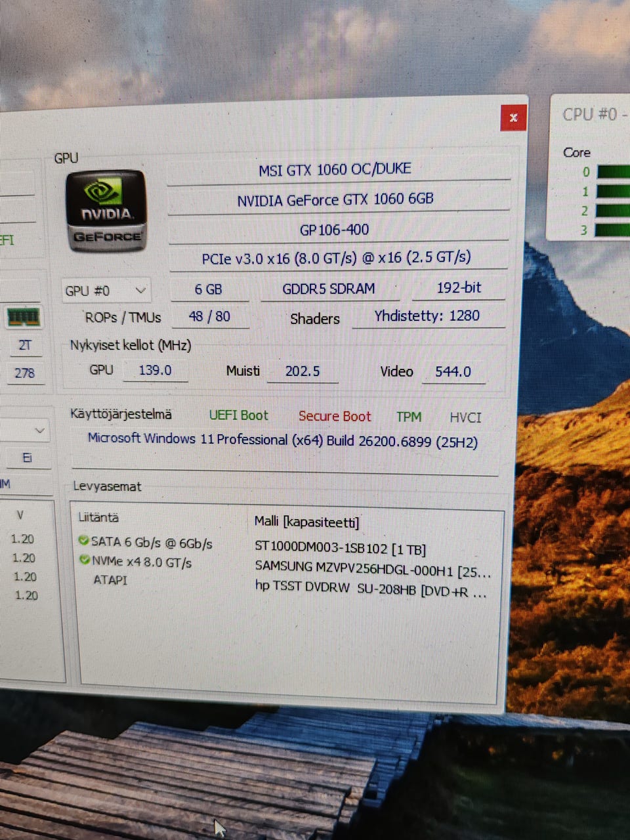Click the Malli [kapasiteetti] column header
Viewport: 630px width, 840px height.
tap(307, 522)
